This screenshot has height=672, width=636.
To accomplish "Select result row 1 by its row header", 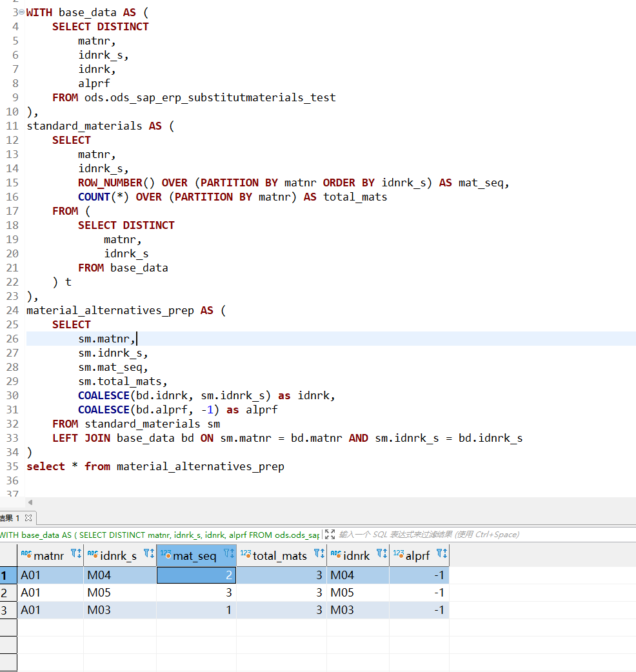I will pyautogui.click(x=6, y=575).
